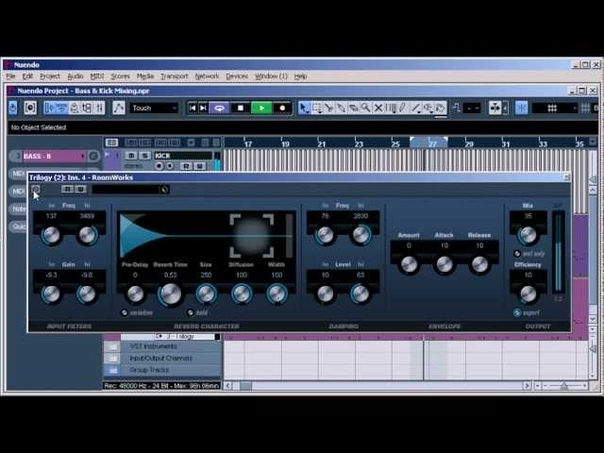Click the Mix value field 35
The image size is (604, 453).
click(528, 216)
